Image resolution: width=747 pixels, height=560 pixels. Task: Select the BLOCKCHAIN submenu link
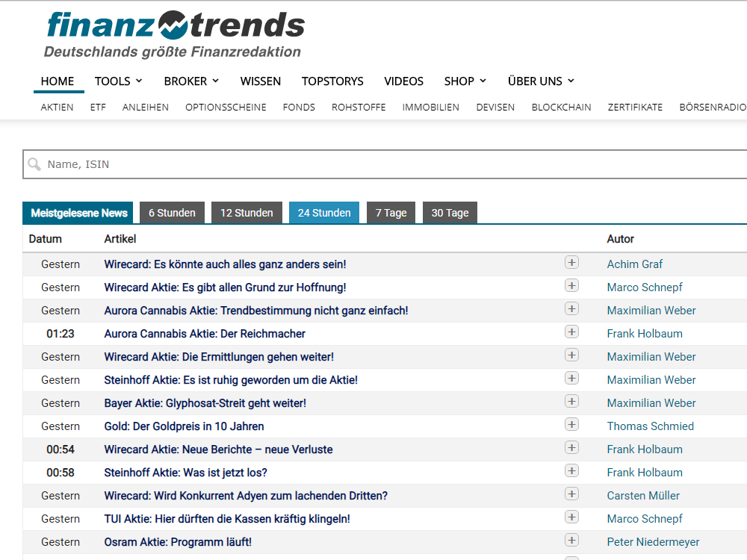tap(561, 107)
